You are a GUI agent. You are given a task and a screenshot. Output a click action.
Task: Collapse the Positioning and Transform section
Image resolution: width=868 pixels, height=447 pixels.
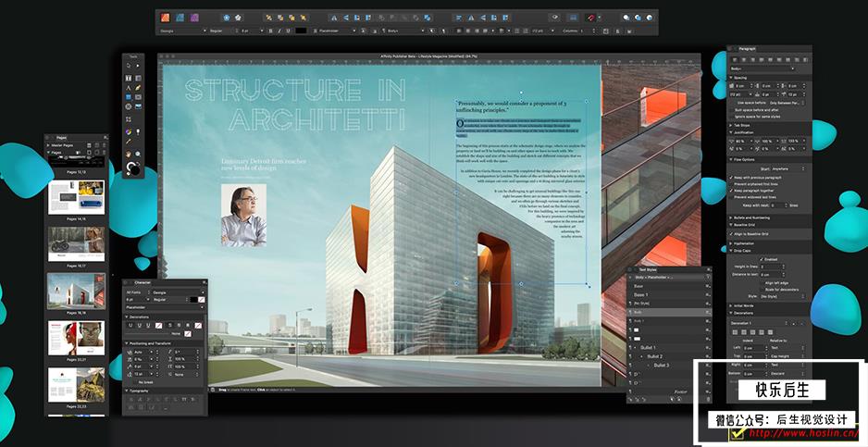tap(126, 343)
